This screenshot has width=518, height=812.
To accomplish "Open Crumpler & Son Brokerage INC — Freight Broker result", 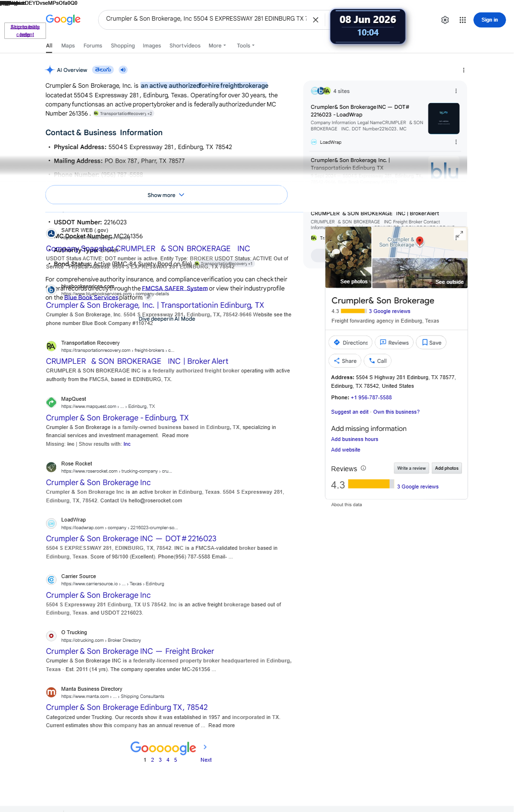I will (130, 651).
